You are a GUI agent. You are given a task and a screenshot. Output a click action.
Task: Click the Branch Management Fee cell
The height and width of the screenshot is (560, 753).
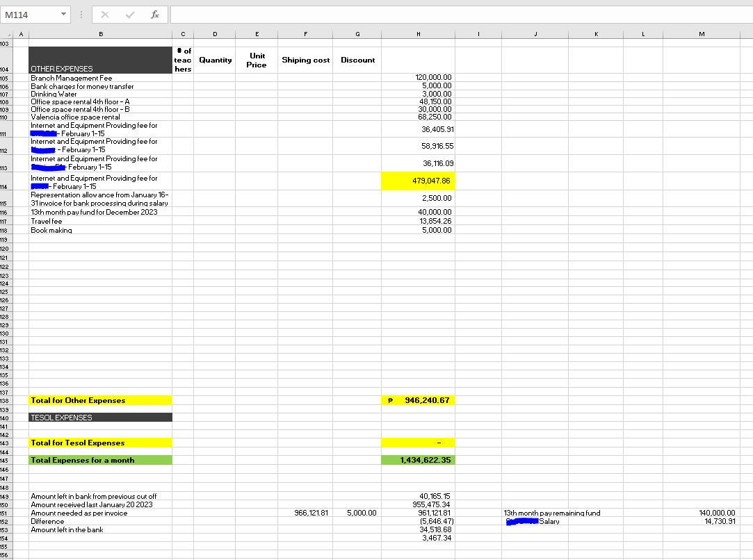[x=100, y=78]
